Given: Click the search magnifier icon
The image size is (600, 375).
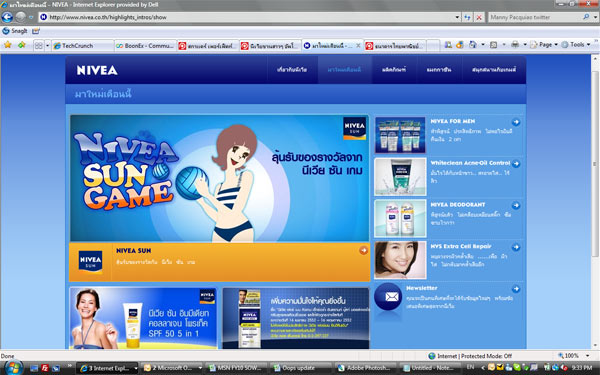Looking at the screenshot, I should (586, 17).
